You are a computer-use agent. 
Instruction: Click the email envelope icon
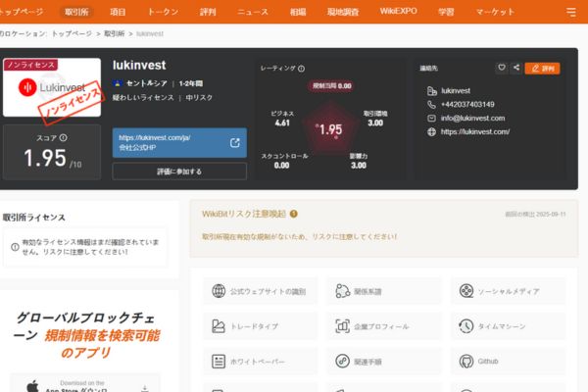coord(431,119)
